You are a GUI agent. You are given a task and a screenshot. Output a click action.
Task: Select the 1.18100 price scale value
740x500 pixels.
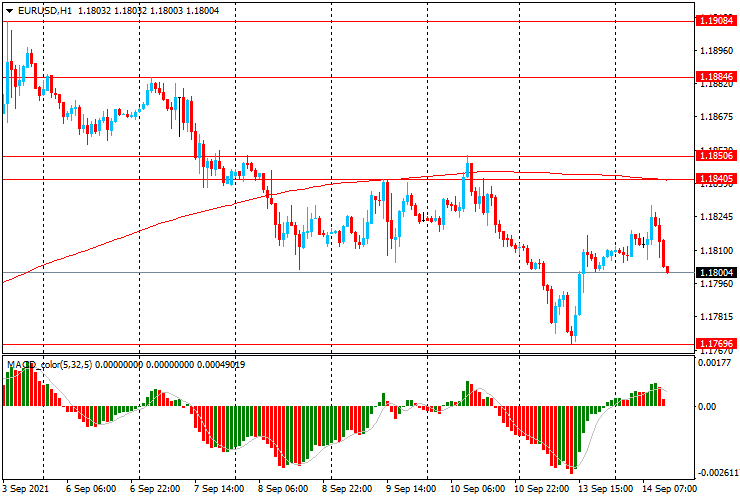tap(716, 250)
